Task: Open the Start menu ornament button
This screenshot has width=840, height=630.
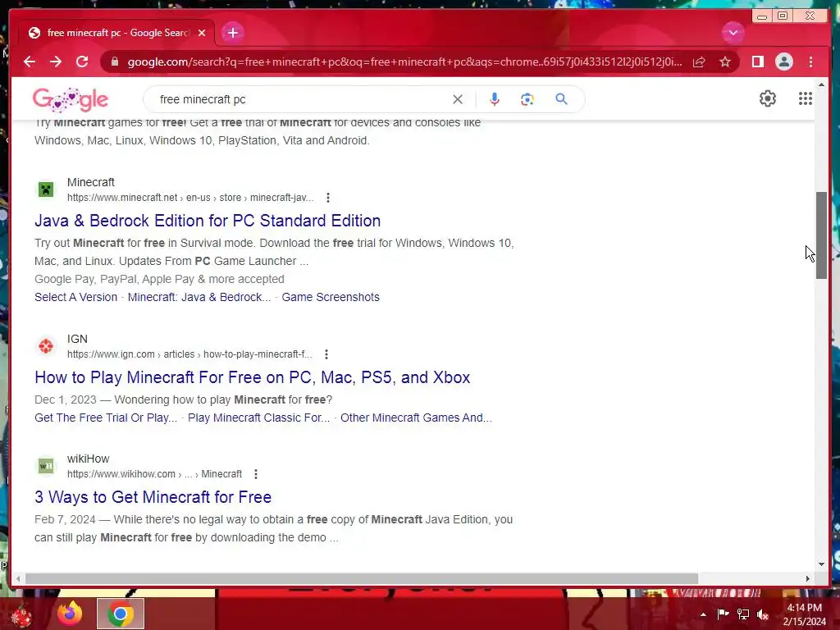Action: [x=21, y=614]
